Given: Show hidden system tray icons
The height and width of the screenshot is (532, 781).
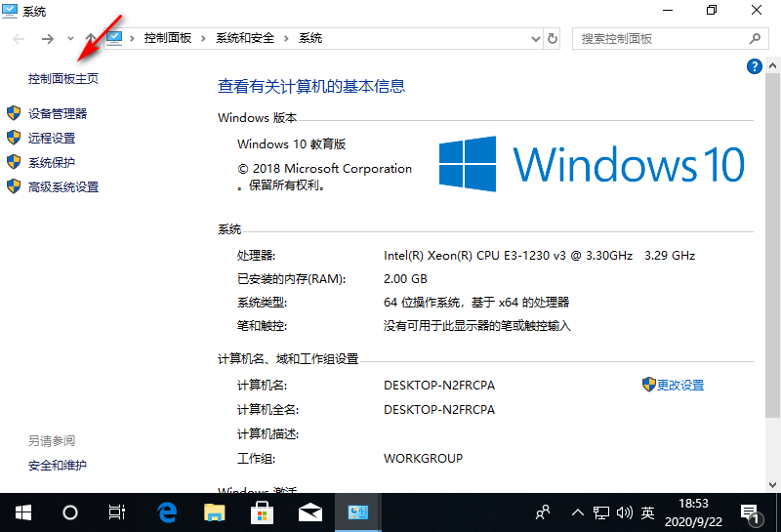Looking at the screenshot, I should point(577,512).
